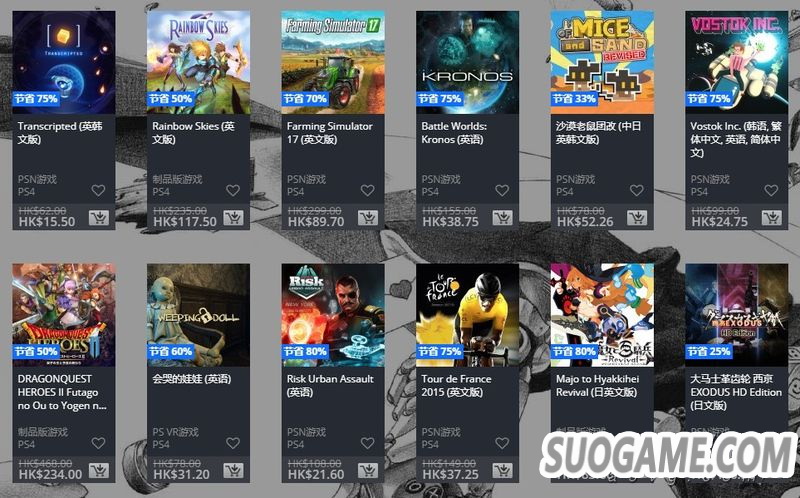
Task: Open the Rainbow Skies title link
Action: click(x=193, y=133)
